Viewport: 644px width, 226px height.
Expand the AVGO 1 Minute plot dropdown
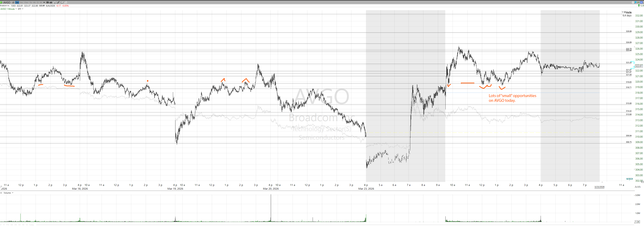point(16,9)
